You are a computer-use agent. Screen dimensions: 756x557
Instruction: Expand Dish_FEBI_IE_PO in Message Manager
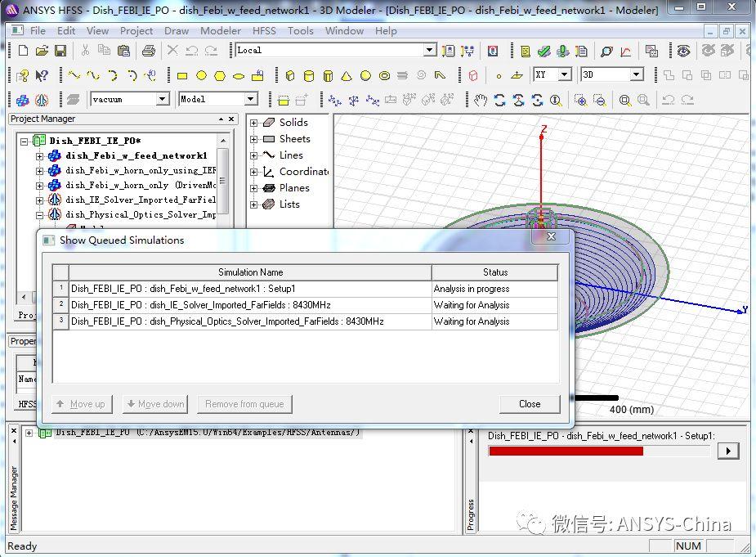click(x=29, y=433)
